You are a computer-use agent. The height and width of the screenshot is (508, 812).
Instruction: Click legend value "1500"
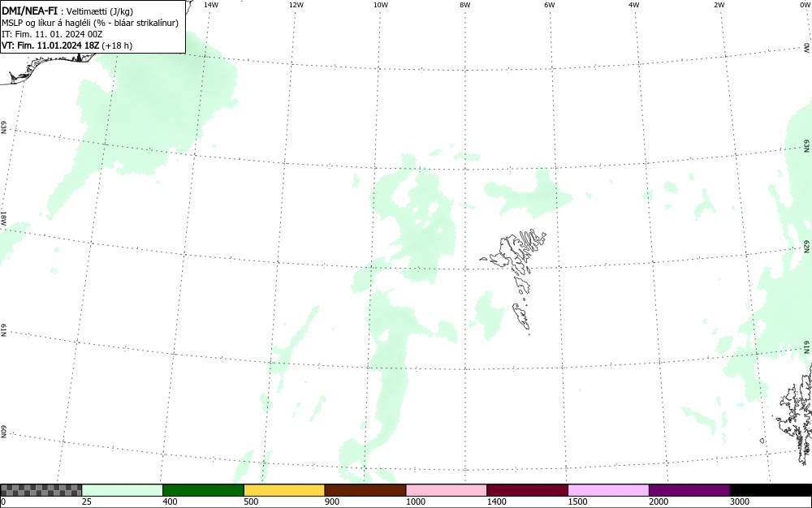click(577, 502)
